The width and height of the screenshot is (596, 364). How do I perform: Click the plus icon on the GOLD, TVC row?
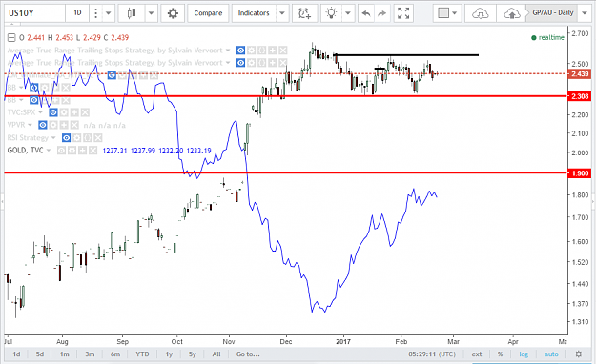click(82, 151)
